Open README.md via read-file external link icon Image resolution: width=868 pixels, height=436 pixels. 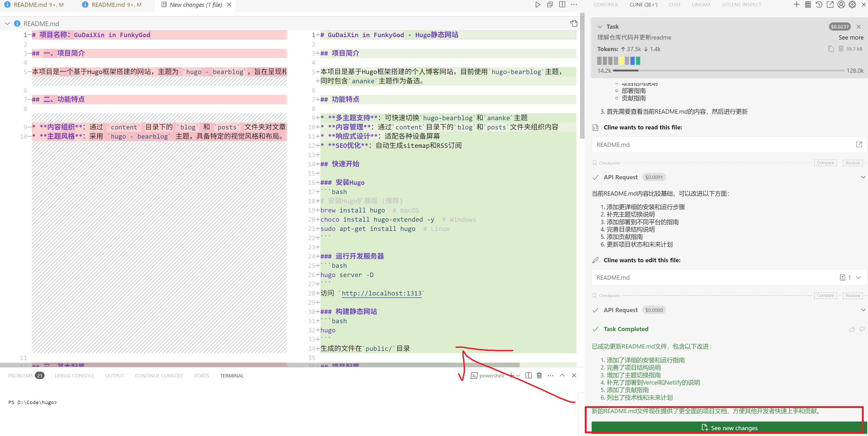tap(859, 144)
